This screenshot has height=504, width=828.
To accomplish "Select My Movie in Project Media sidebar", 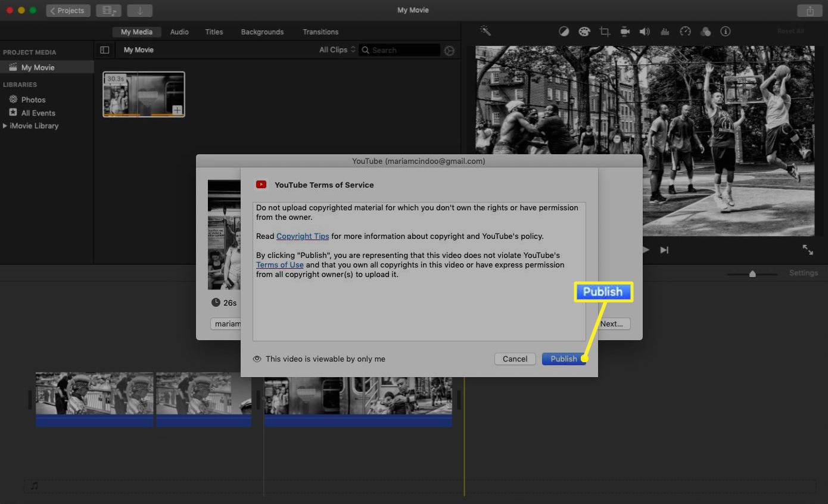I will click(x=47, y=67).
